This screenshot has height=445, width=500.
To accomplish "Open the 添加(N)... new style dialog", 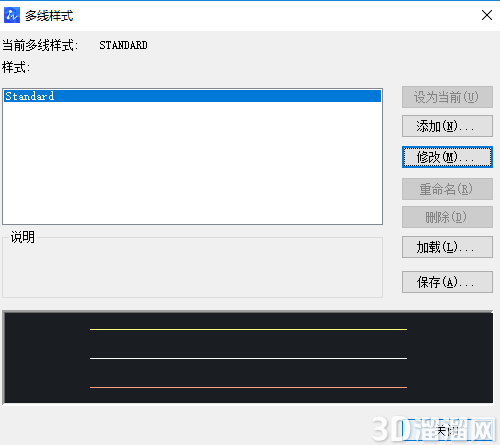I will click(447, 126).
